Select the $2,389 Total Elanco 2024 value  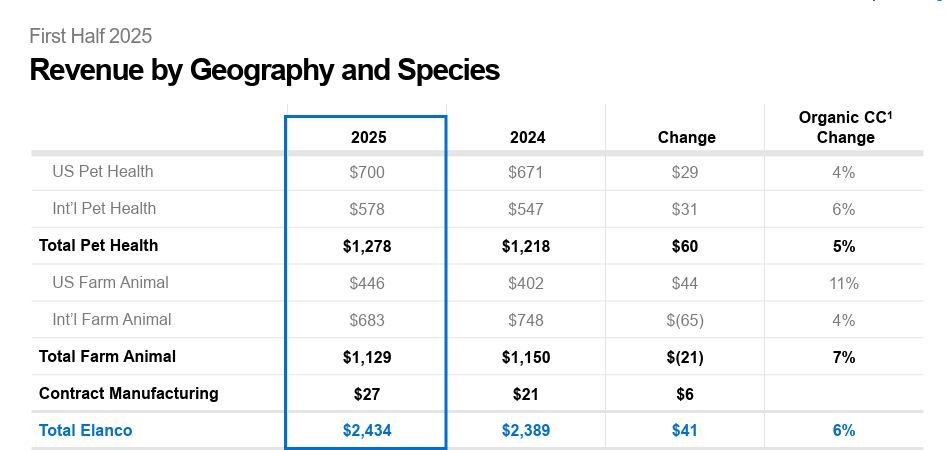[526, 430]
